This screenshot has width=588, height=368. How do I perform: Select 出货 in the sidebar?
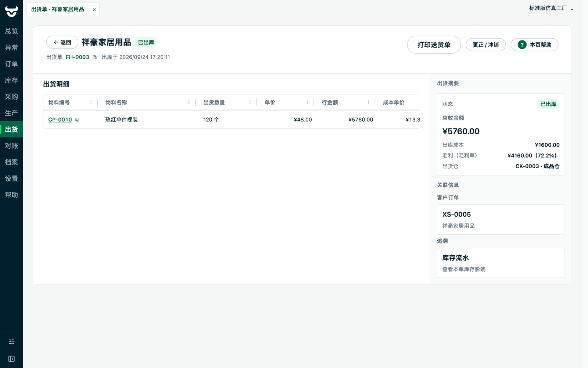(11, 129)
